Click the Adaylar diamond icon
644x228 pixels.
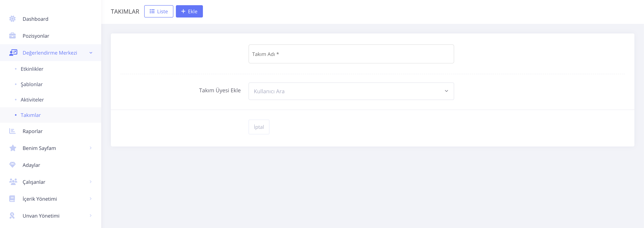[12, 165]
